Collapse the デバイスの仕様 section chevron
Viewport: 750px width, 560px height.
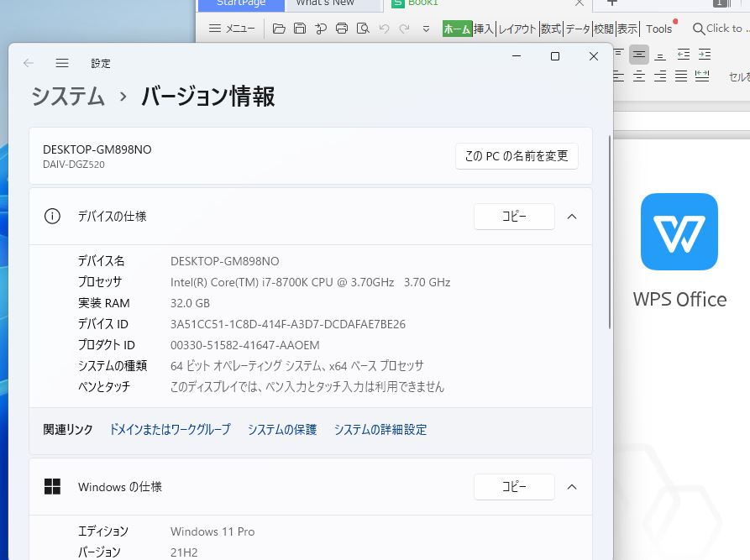(572, 217)
